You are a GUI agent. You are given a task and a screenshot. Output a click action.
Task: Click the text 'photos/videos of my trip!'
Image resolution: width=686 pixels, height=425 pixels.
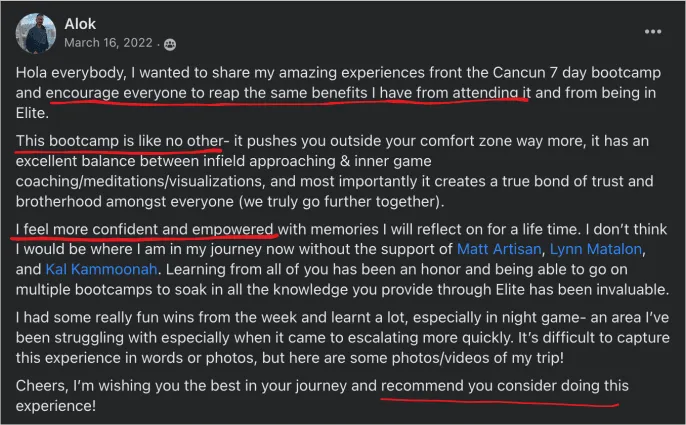click(478, 358)
